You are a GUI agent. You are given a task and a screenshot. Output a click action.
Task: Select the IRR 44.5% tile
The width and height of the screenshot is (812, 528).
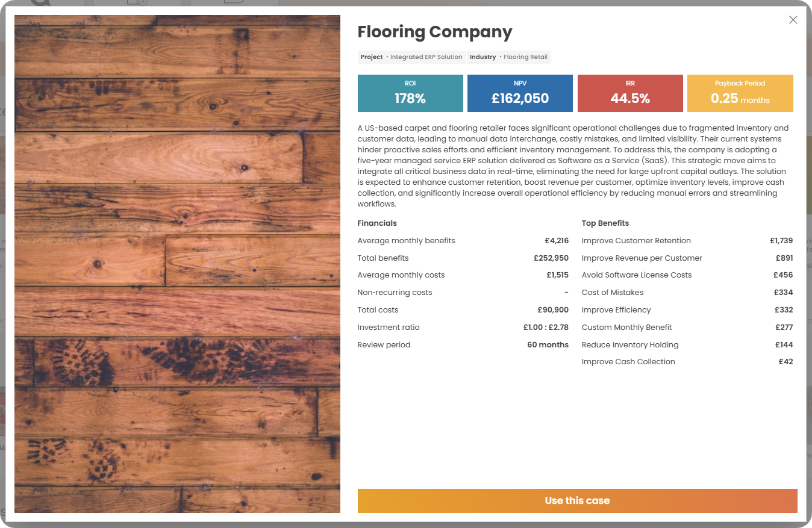pyautogui.click(x=630, y=93)
